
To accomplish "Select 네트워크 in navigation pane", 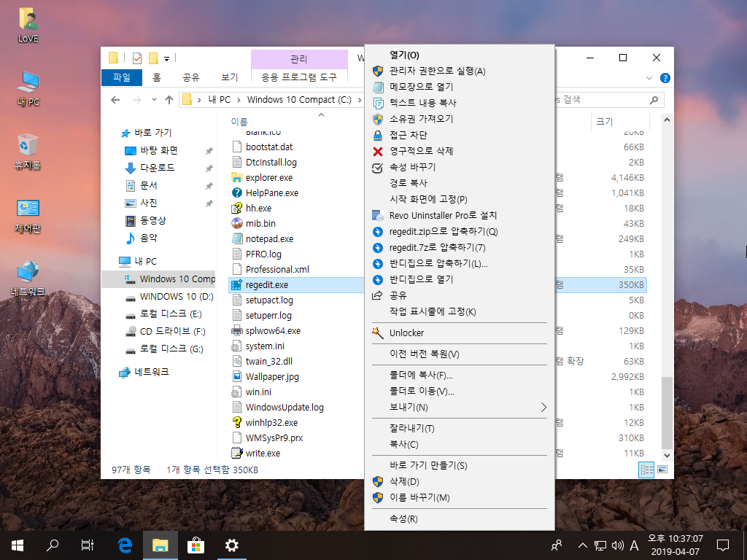I will pyautogui.click(x=152, y=372).
